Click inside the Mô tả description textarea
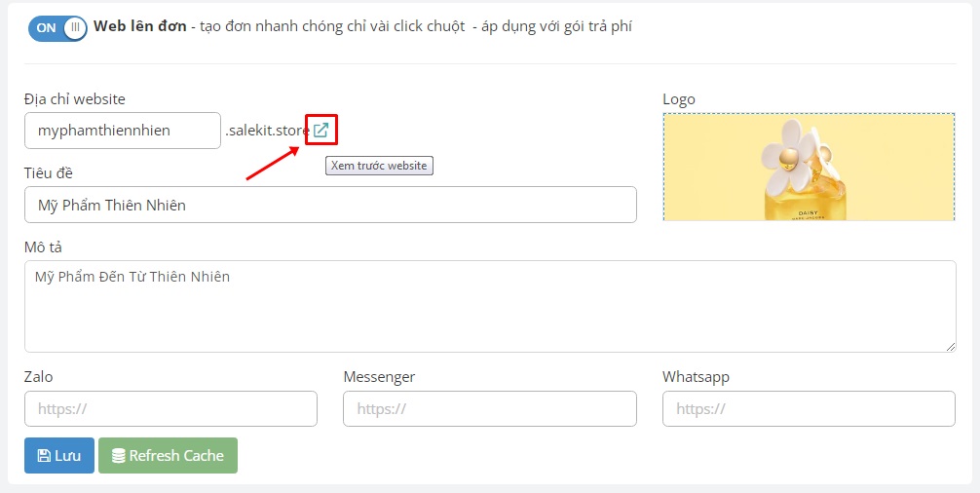This screenshot has height=493, width=980. (490, 306)
